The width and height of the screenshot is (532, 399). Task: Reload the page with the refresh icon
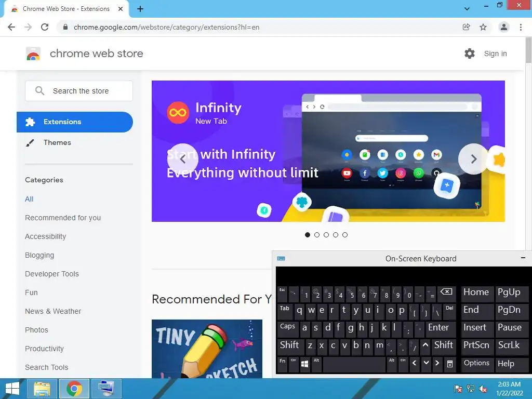click(45, 27)
